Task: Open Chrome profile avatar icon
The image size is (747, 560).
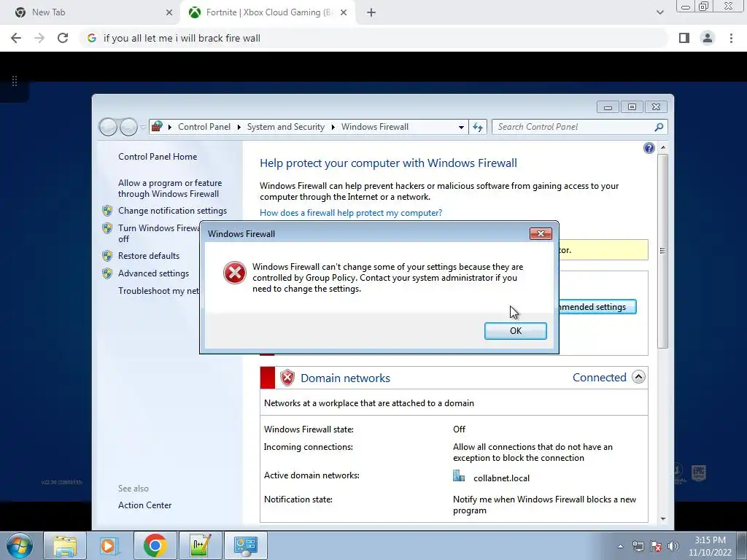Action: 708,38
